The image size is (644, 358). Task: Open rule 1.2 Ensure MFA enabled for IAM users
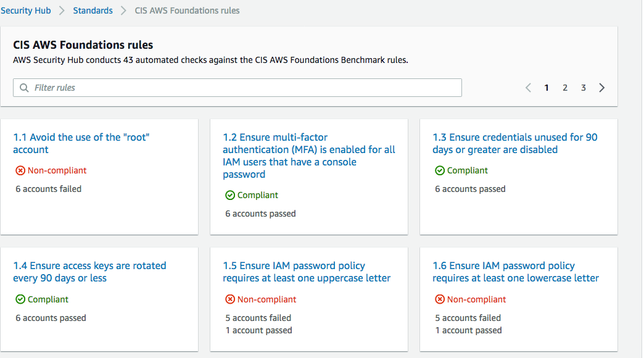[309, 156]
